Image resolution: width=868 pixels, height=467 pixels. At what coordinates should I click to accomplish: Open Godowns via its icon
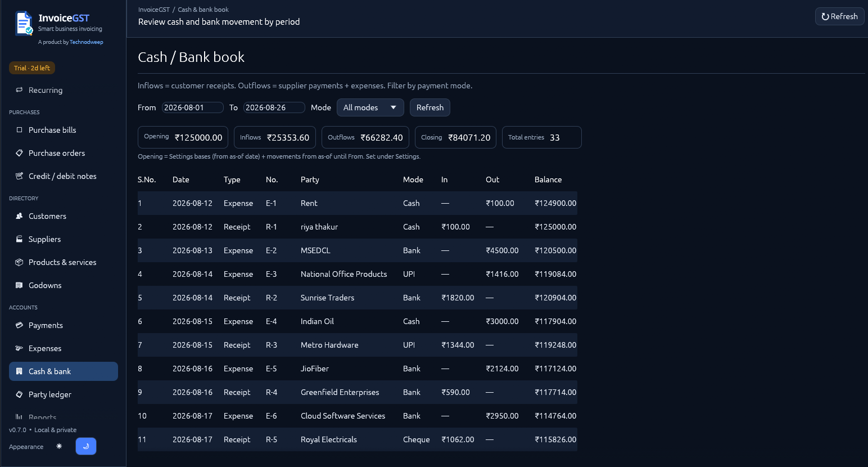point(19,285)
